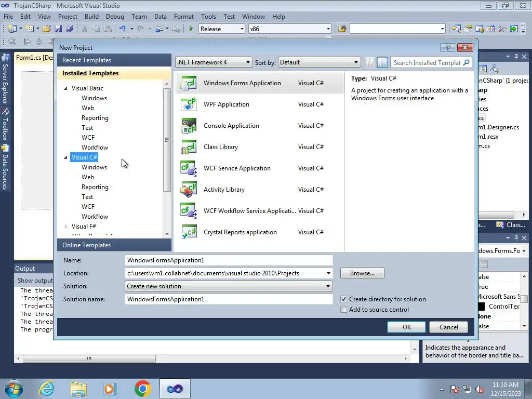Image resolution: width=532 pixels, height=399 pixels.
Task: Click the Add New Item toolbar icon
Action: (x=30, y=29)
